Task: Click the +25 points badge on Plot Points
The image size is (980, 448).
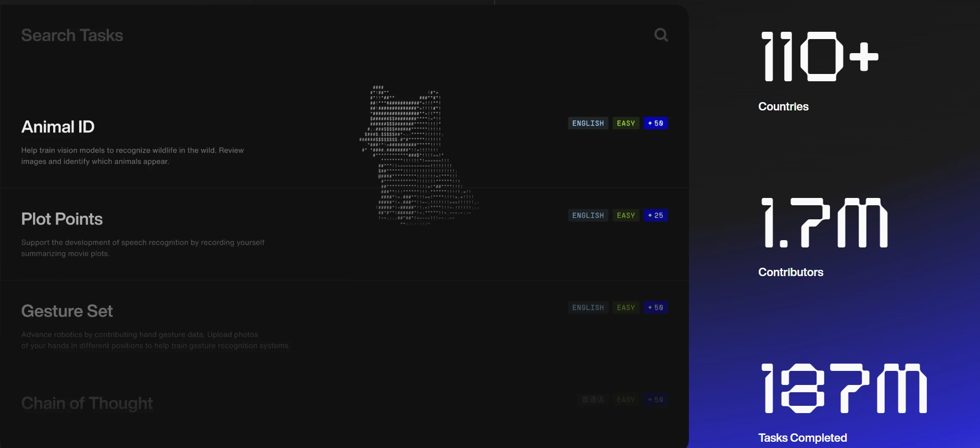Action: [656, 216]
